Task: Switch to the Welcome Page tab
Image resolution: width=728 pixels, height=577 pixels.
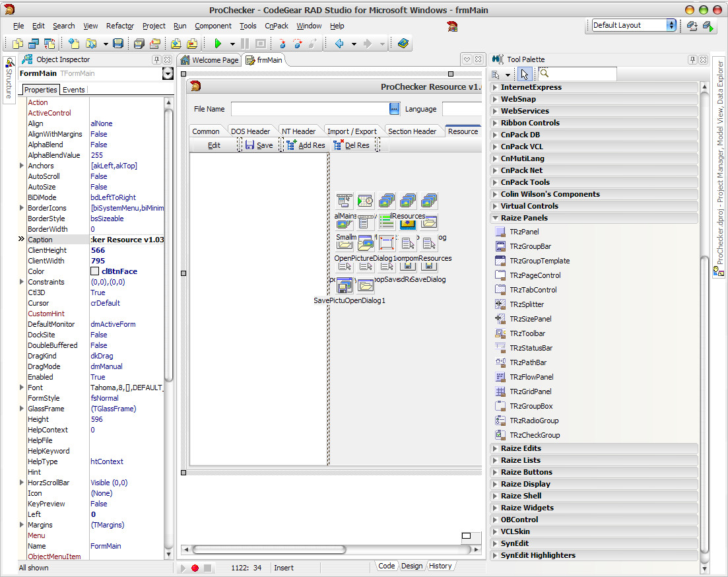Action: point(209,60)
